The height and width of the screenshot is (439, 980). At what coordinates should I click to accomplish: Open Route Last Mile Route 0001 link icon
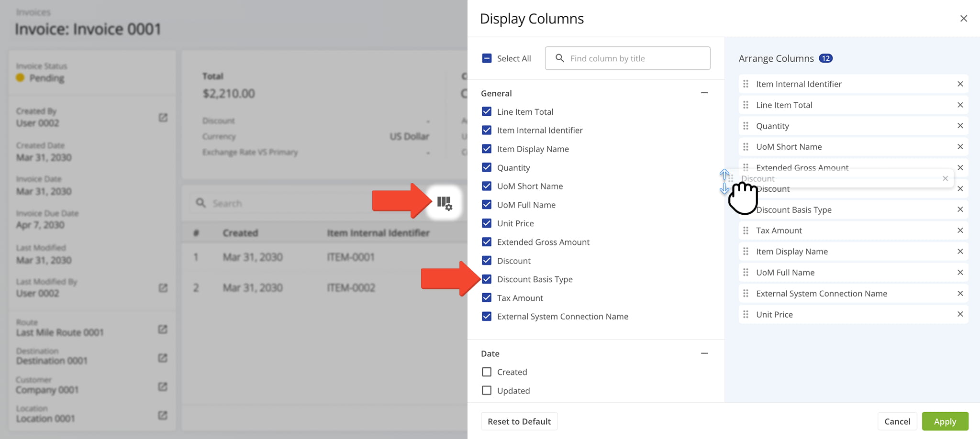click(x=163, y=329)
